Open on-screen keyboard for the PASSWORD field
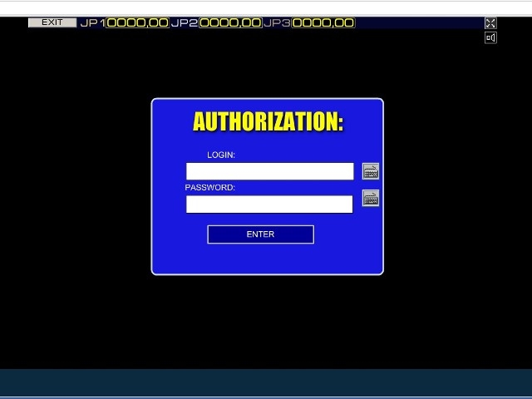This screenshot has width=532, height=399. point(371,199)
